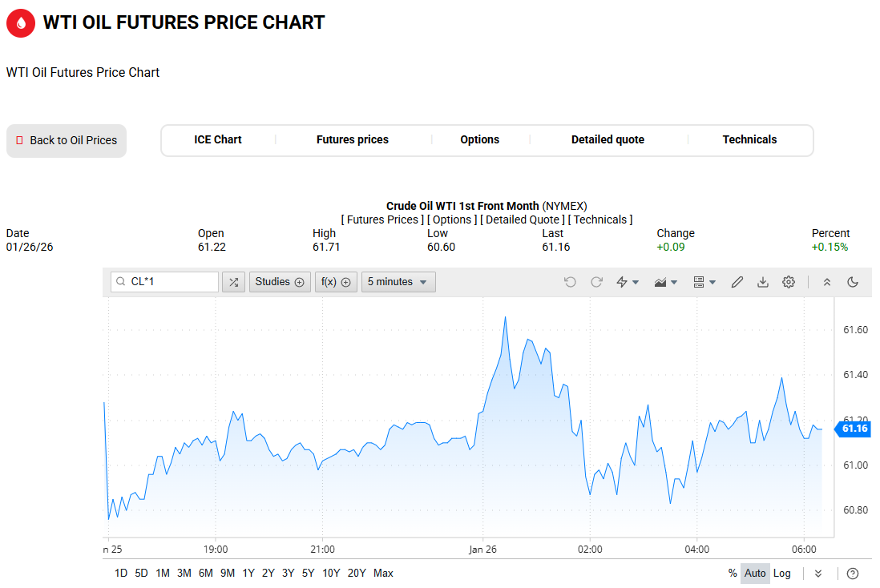Expand the chart type dropdown
The width and height of the screenshot is (880, 588).
(x=666, y=282)
